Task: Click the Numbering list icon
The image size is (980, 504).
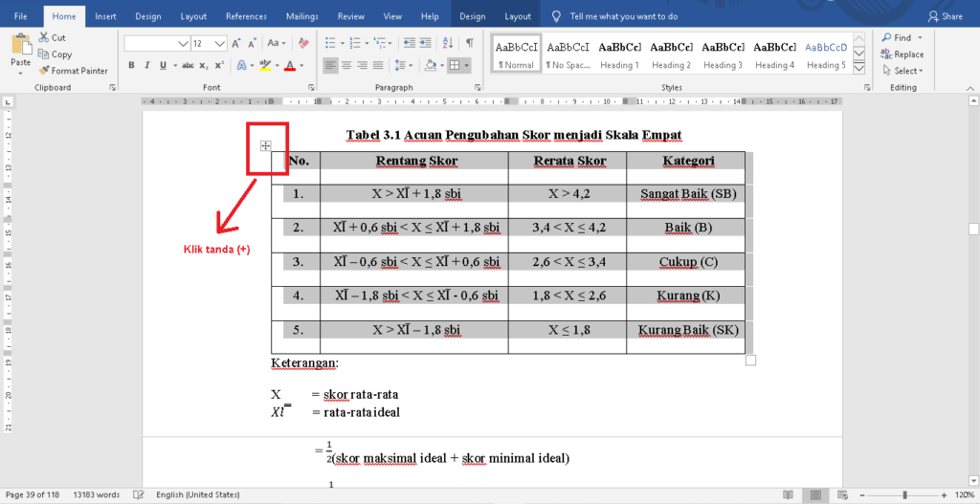Action: click(355, 43)
